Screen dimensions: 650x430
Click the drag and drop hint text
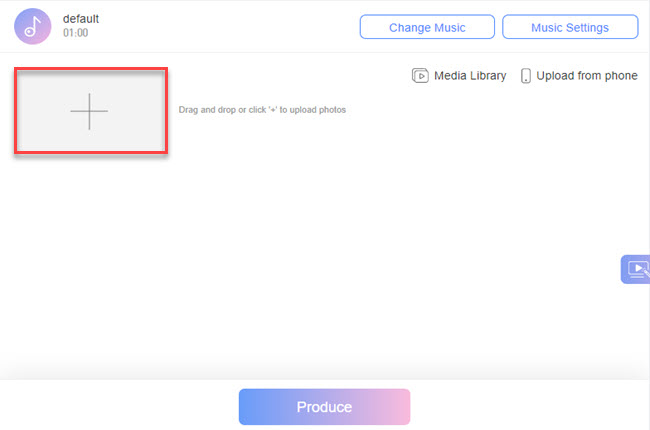(262, 110)
